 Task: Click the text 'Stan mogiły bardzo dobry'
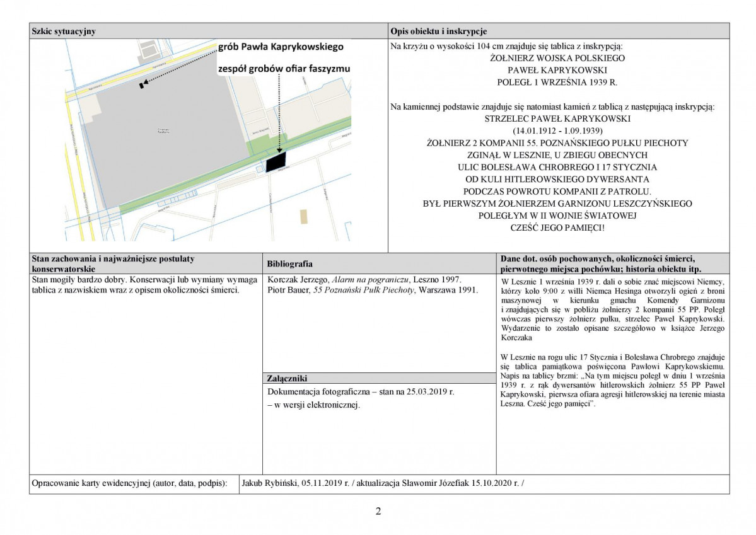[x=79, y=280]
